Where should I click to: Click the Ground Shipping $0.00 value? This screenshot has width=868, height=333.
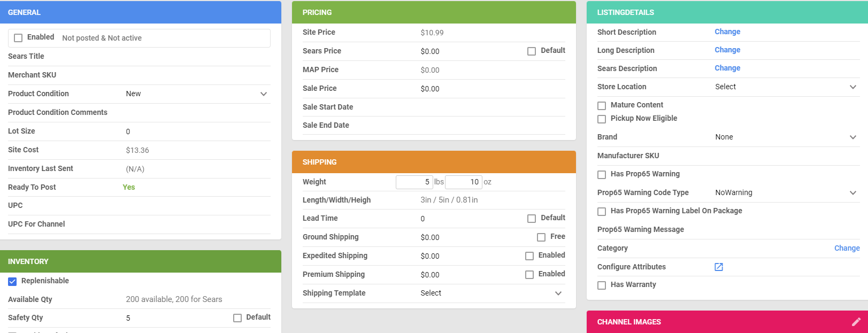430,237
